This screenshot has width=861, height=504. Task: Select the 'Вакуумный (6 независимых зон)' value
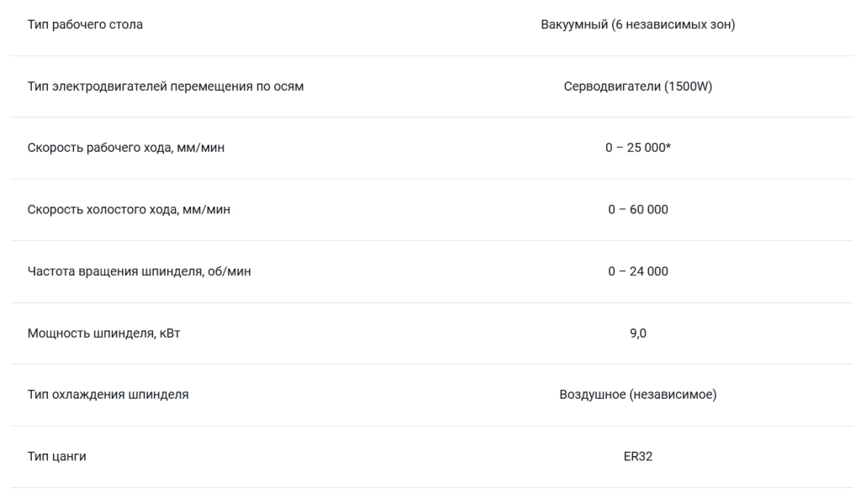tap(637, 24)
